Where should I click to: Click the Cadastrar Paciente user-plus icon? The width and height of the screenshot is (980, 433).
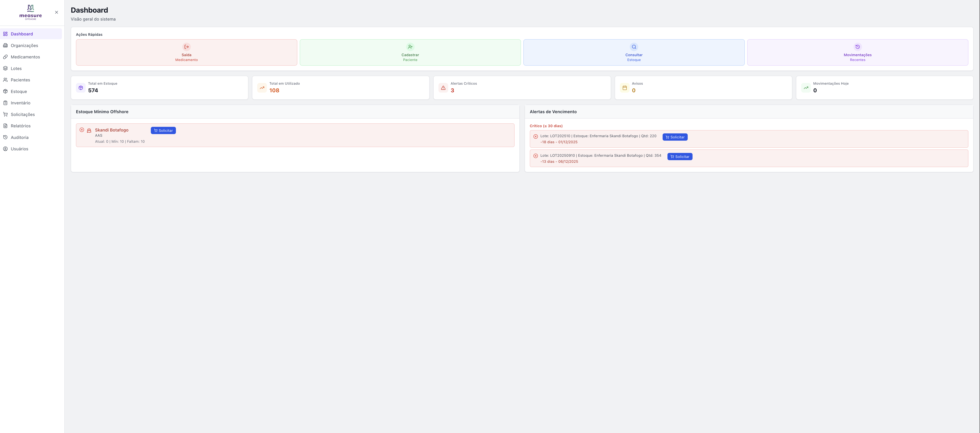click(x=410, y=47)
